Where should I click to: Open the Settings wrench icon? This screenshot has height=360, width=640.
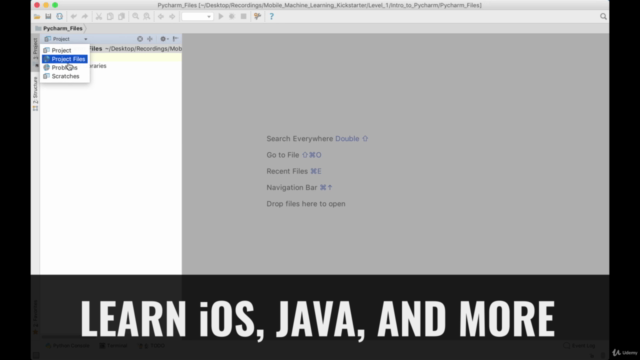258,16
